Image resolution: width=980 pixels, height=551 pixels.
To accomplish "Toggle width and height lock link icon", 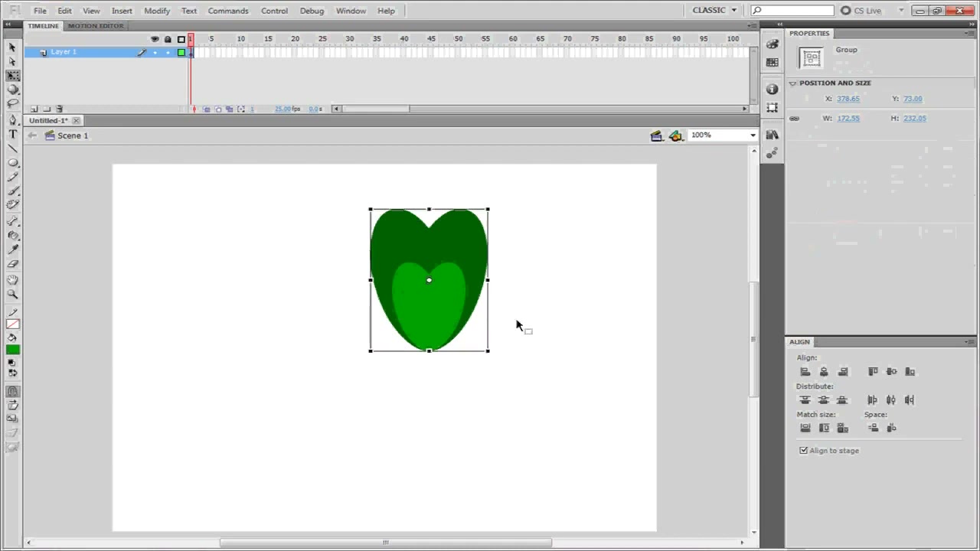I will (794, 119).
